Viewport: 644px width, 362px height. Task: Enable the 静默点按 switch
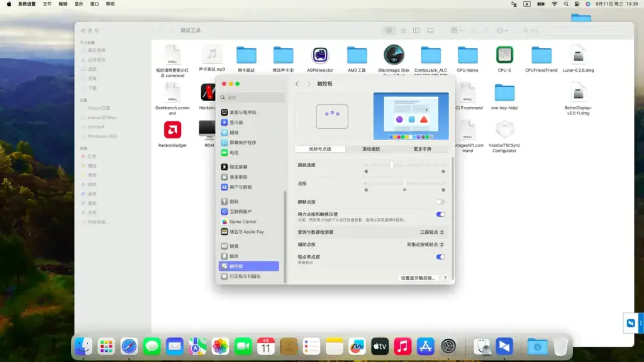[440, 202]
